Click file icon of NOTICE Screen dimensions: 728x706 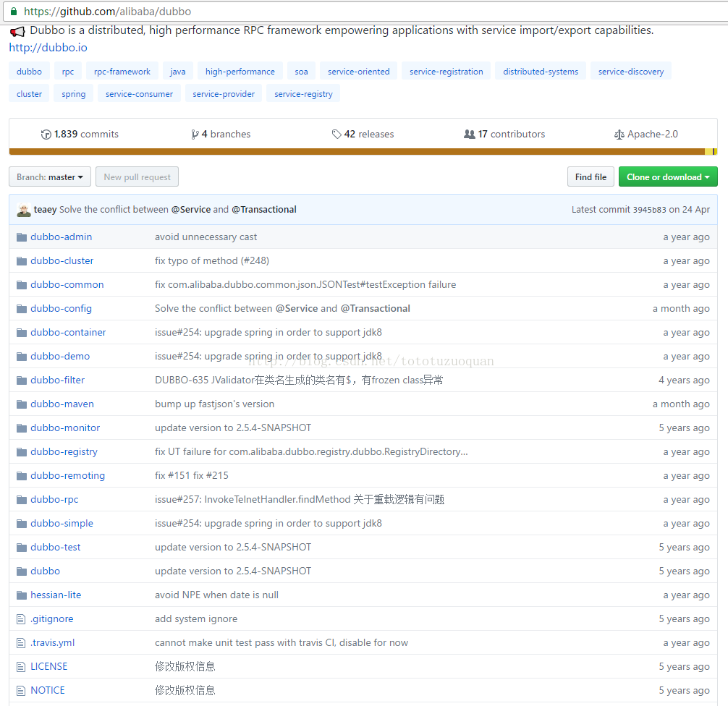point(21,691)
